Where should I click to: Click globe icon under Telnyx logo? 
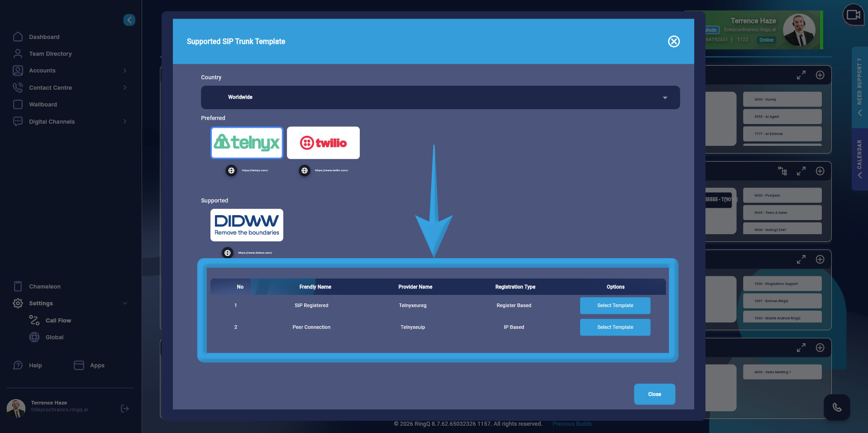pos(231,171)
